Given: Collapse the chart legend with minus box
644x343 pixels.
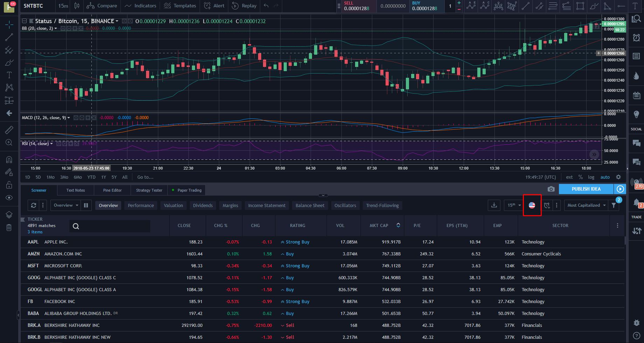Looking at the screenshot, I should pos(25,21).
